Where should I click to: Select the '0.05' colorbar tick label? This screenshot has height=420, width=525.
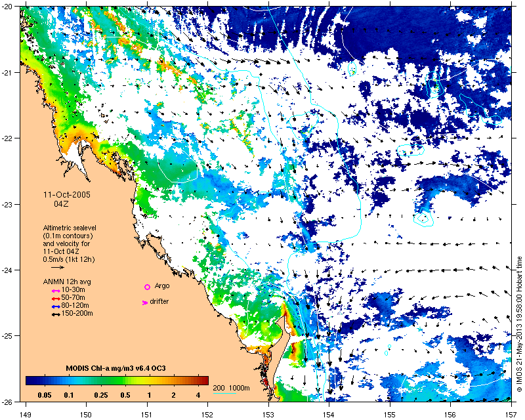(x=45, y=395)
